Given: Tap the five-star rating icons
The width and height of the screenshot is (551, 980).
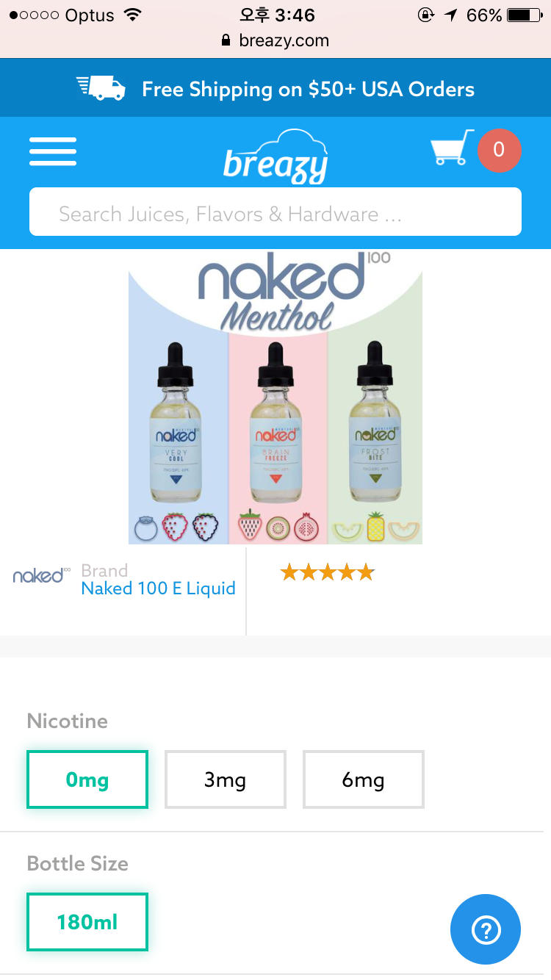Looking at the screenshot, I should pyautogui.click(x=327, y=572).
